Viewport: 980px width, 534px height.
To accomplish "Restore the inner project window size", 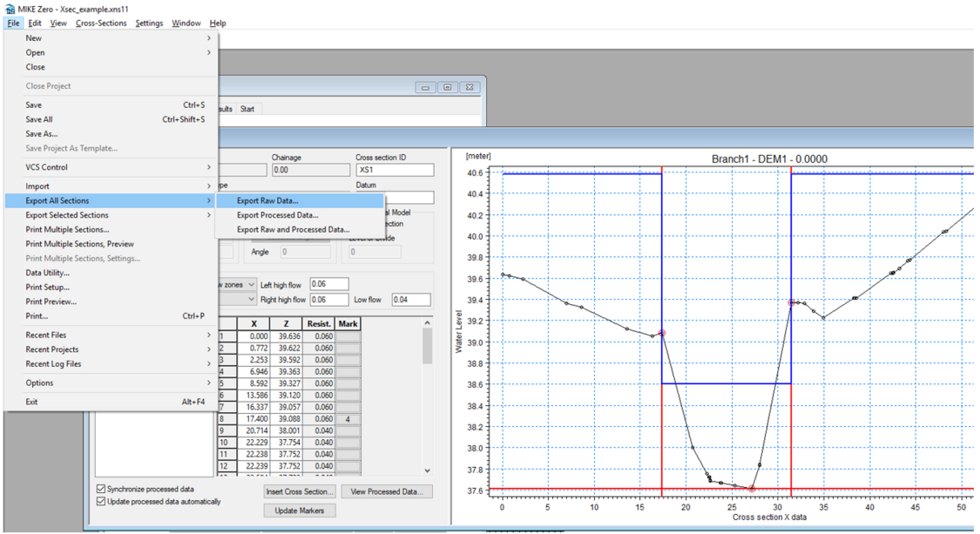I will [447, 87].
